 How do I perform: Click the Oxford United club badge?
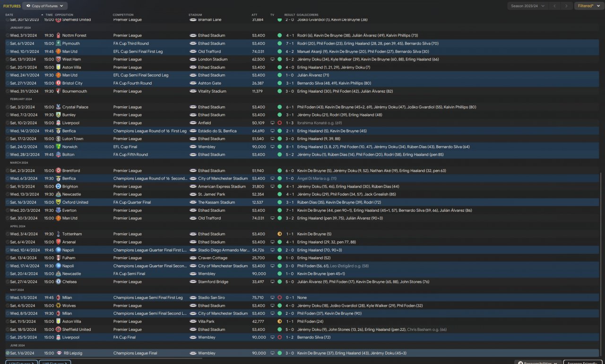58,202
